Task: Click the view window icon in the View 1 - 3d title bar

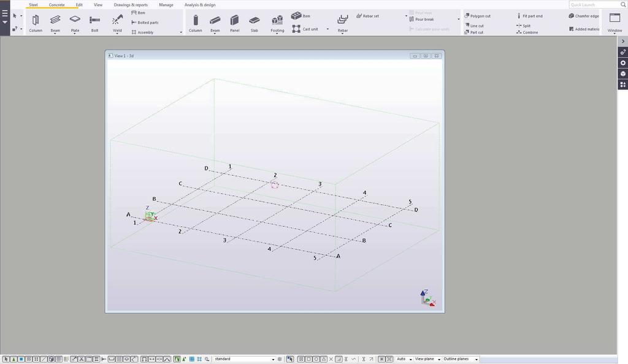Action: pyautogui.click(x=110, y=56)
